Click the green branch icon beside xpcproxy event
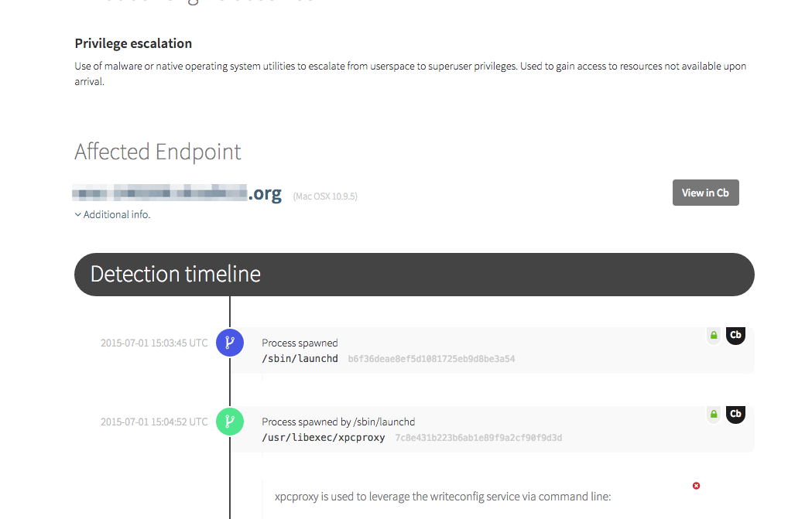Viewport: 812px width, 519px height. tap(230, 422)
